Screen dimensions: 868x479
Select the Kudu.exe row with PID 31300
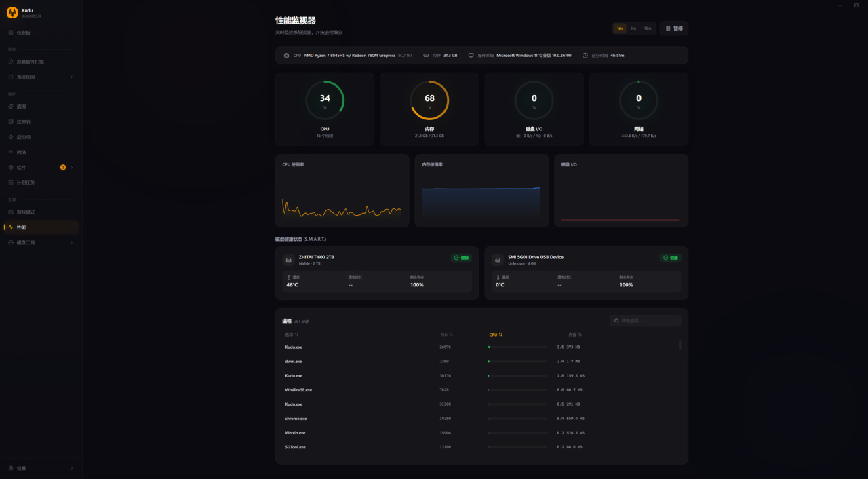pos(478,404)
